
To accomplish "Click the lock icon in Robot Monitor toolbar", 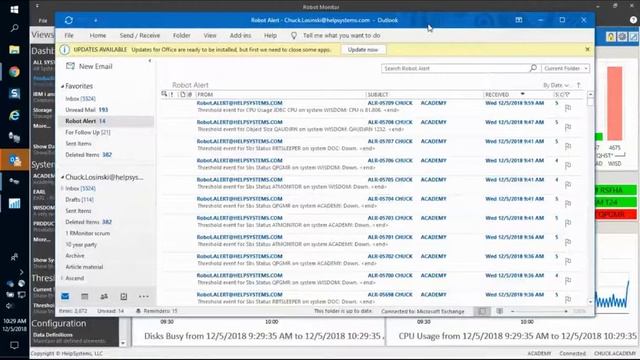I will (611, 37).
